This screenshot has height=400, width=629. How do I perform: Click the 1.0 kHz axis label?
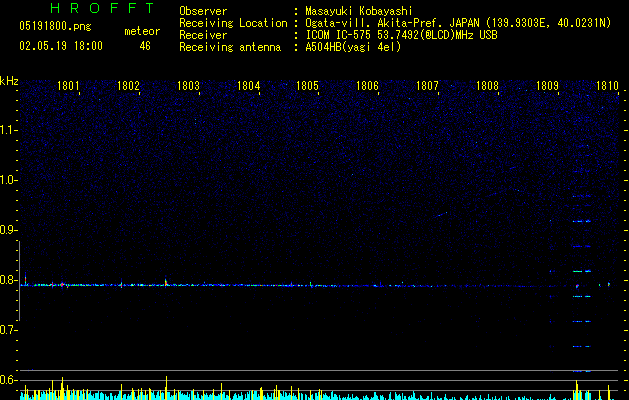[x=8, y=180]
